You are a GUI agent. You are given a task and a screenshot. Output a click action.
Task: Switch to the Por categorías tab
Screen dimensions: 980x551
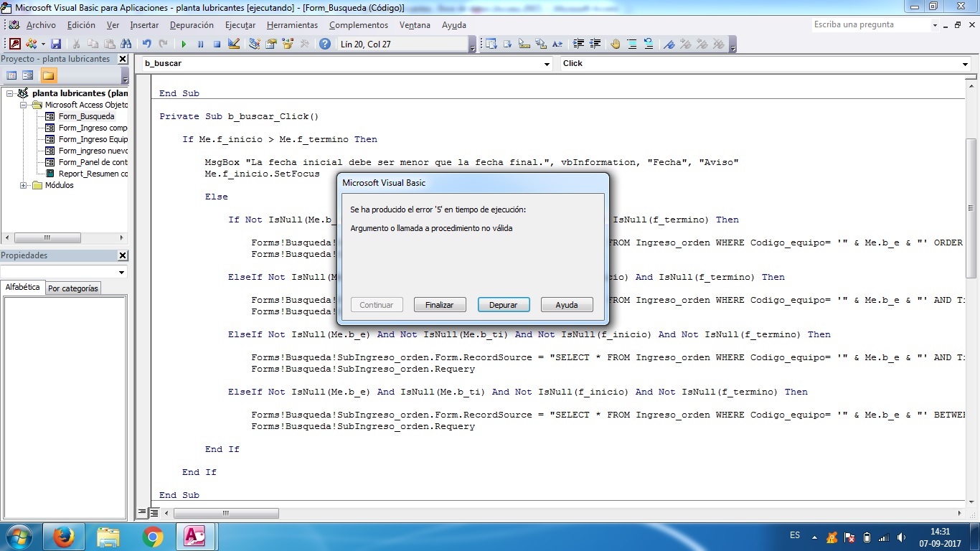[73, 288]
